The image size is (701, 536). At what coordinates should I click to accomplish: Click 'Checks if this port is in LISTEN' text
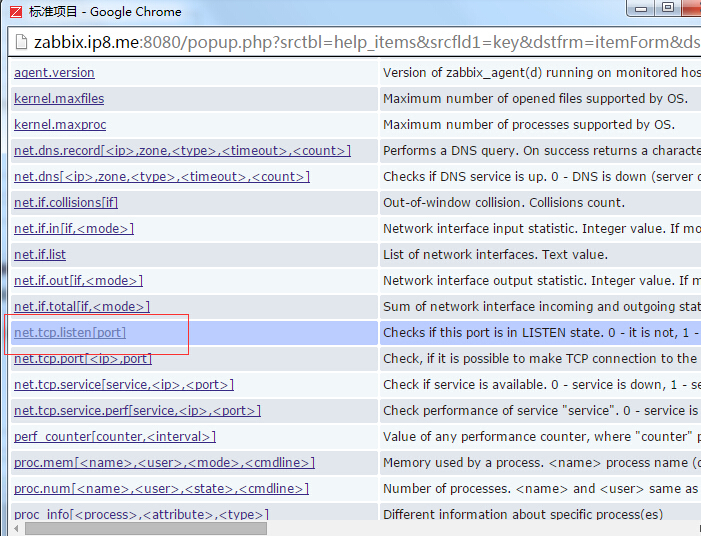542,333
